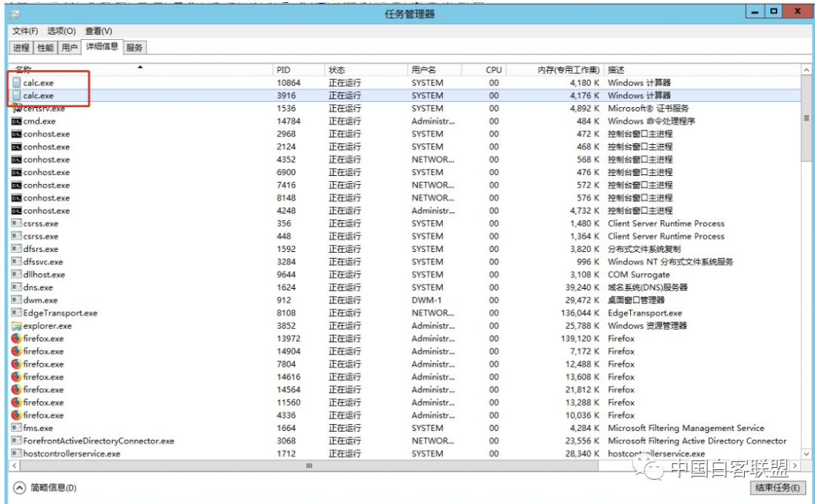Sort by the 状态 column header
Image resolution: width=815 pixels, height=504 pixels.
(x=366, y=69)
